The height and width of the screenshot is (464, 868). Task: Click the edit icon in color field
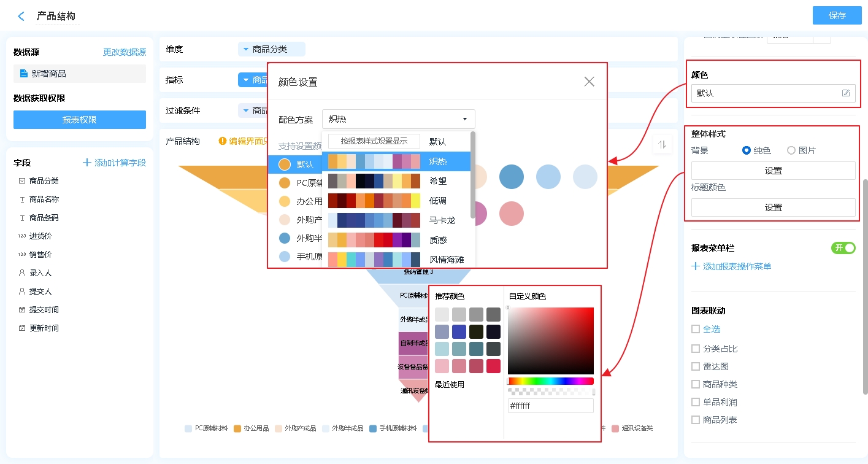846,93
